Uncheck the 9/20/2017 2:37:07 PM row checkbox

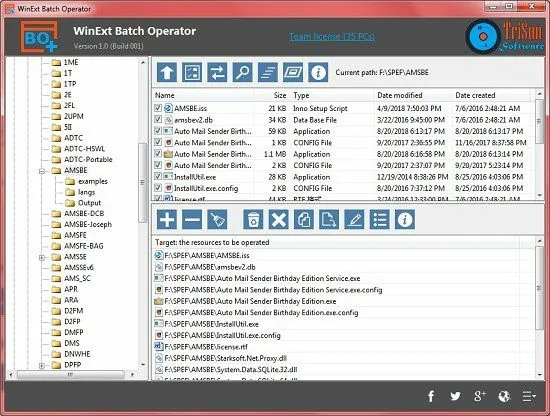pyautogui.click(x=158, y=165)
